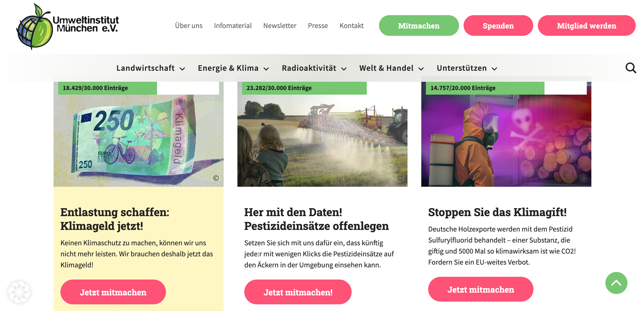The width and height of the screenshot is (644, 311).
Task: Click the Spenden donate button
Action: pos(498,25)
